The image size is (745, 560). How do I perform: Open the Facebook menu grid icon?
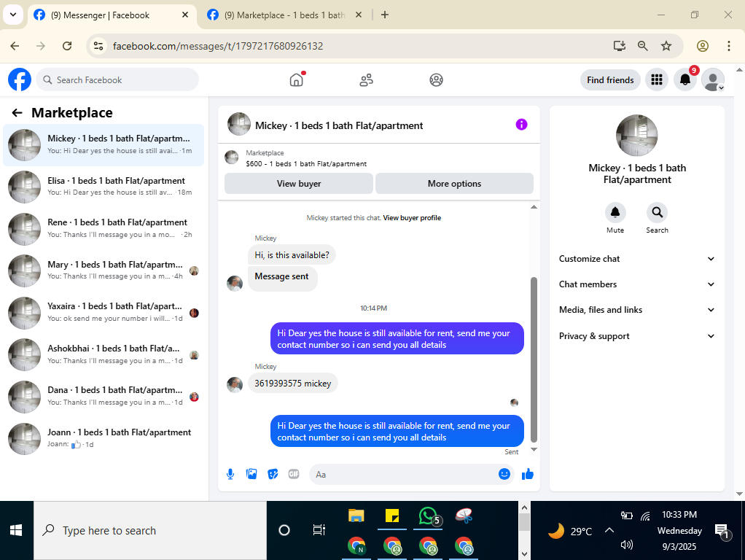[657, 80]
